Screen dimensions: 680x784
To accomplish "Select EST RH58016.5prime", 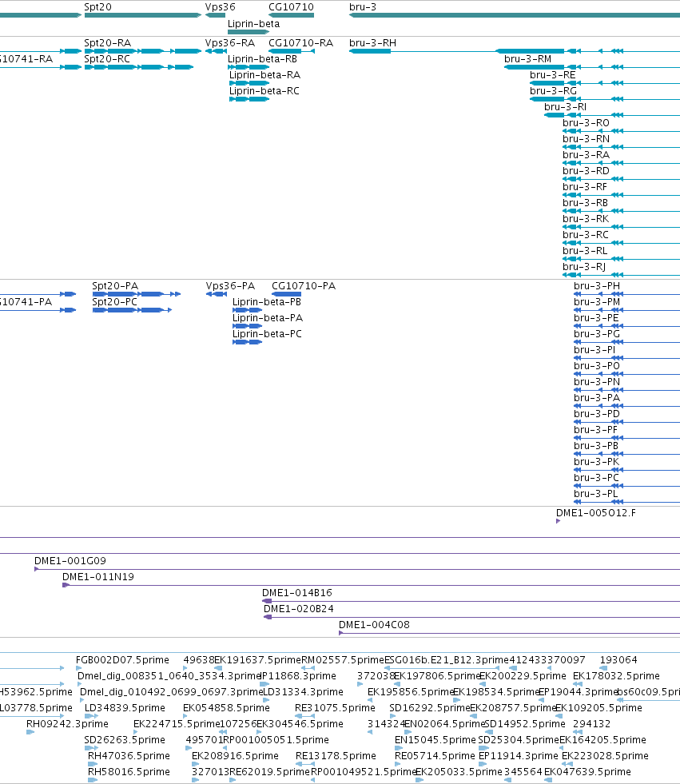I will [129, 772].
